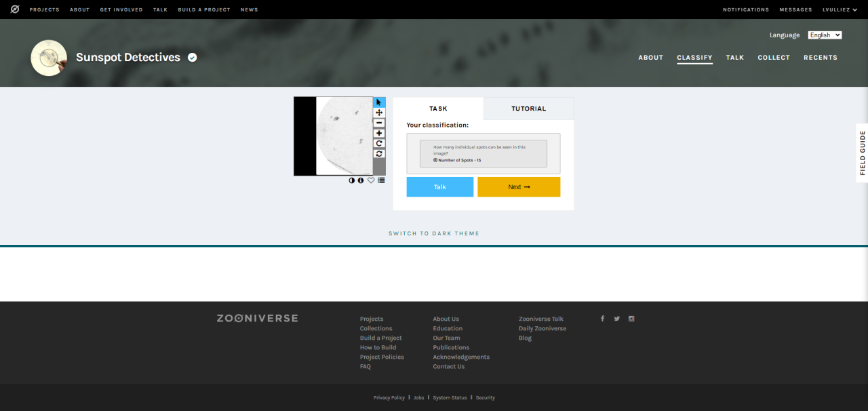Image resolution: width=868 pixels, height=411 pixels.
Task: Open the project About page
Action: coord(650,58)
